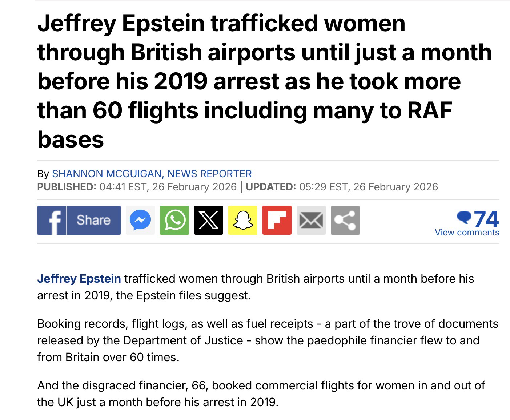Click the blue comment bubble icon

pos(464,217)
